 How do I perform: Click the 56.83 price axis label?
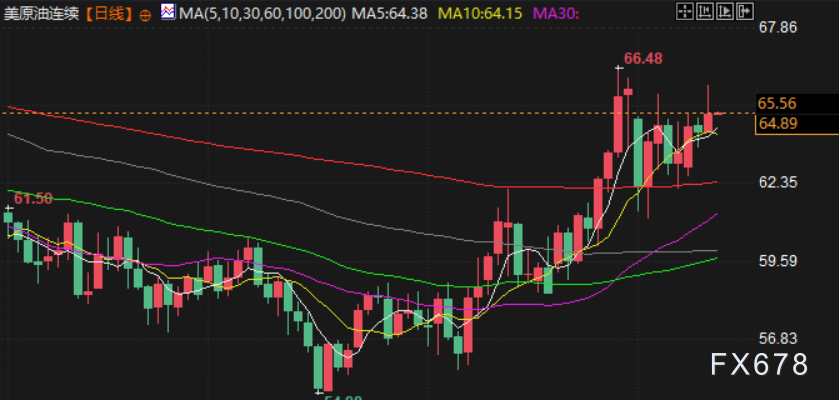pos(777,339)
